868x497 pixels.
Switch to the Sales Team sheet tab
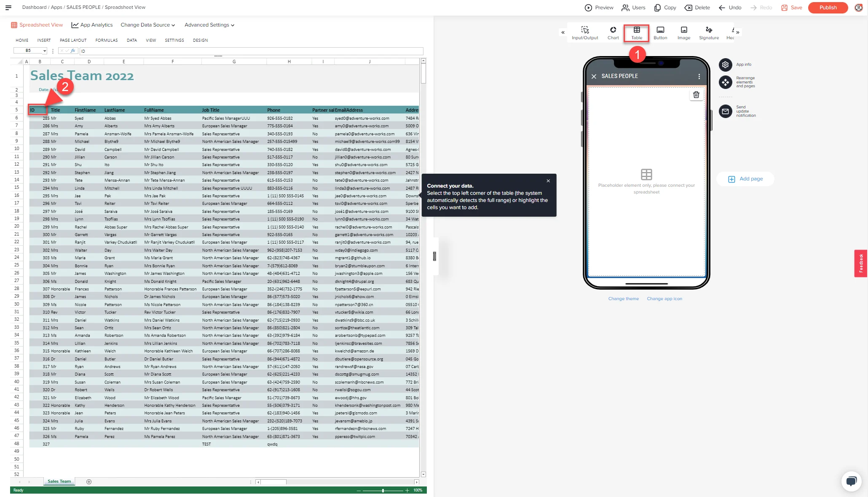click(x=59, y=481)
